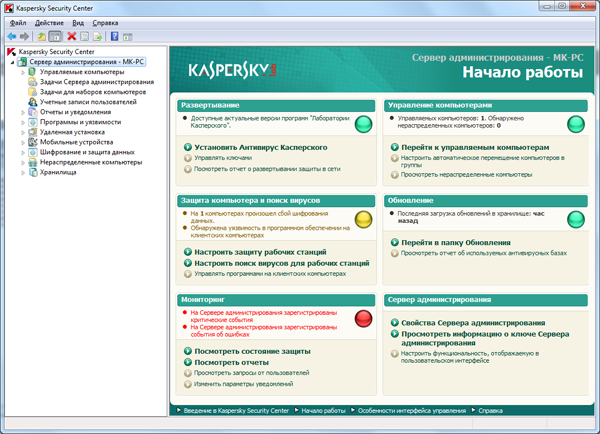Viewport: 600px width, 434px height.
Task: Click the red Delete X toolbar icon
Action: click(x=72, y=36)
